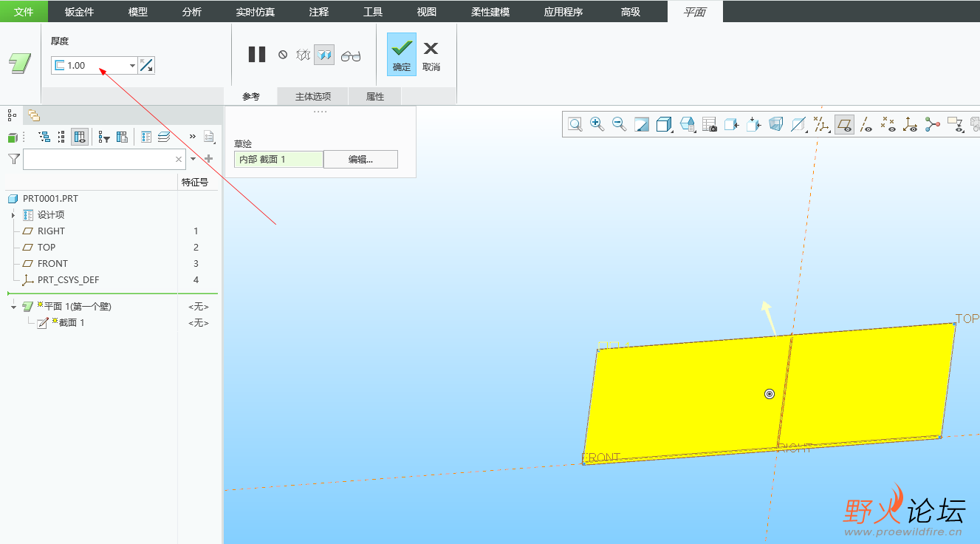
Task: Switch to the folder browser tab icon
Action: pos(33,115)
